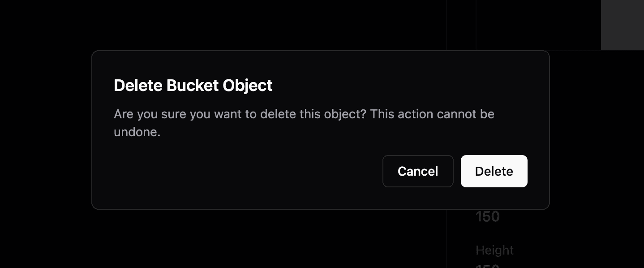The image size is (644, 268).
Task: Click the word "Object" in the dialog heading
Action: click(x=250, y=85)
